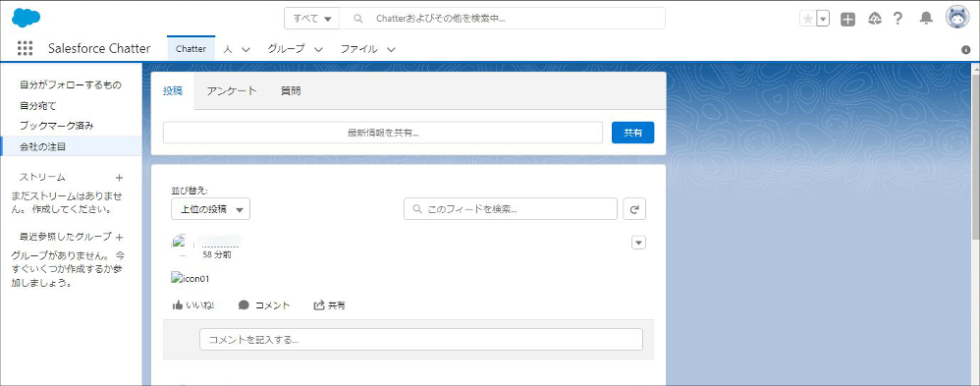Open the App Launcher grid icon

[25, 48]
